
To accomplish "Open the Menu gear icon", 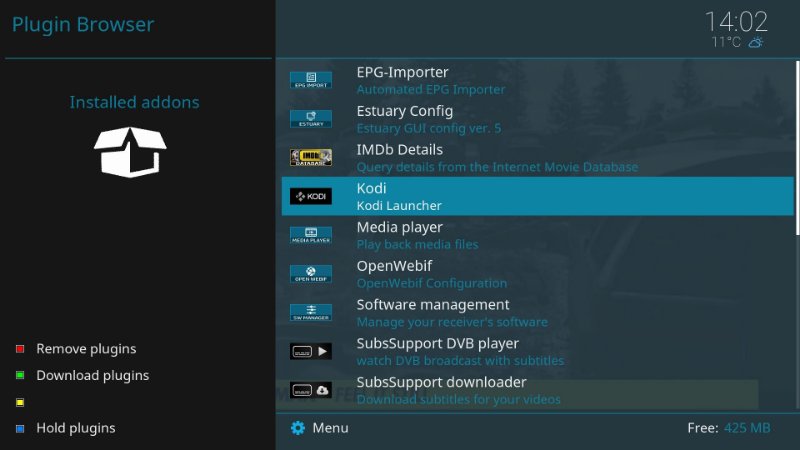I will click(297, 428).
